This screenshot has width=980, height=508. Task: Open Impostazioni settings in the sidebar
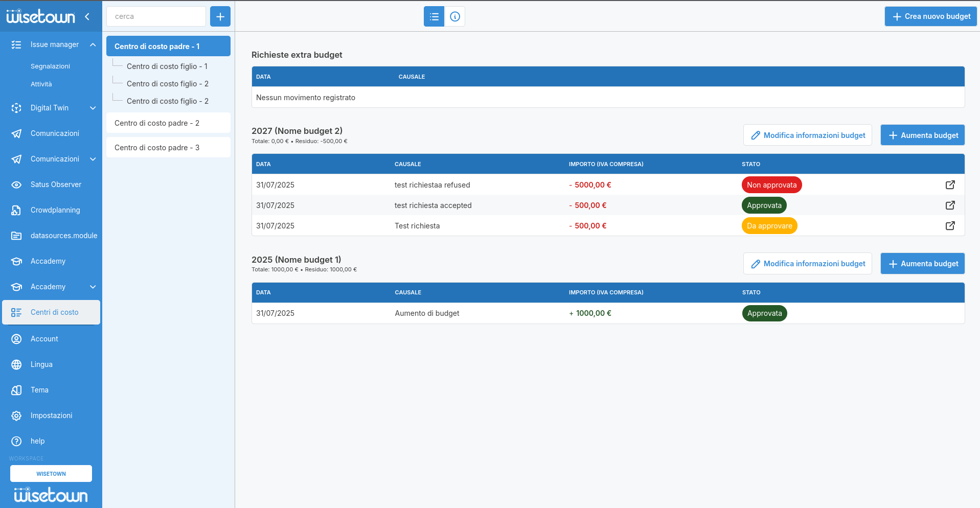51,415
